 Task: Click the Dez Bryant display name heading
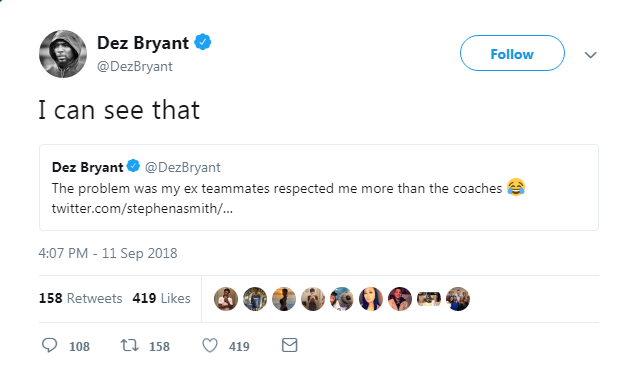(143, 43)
